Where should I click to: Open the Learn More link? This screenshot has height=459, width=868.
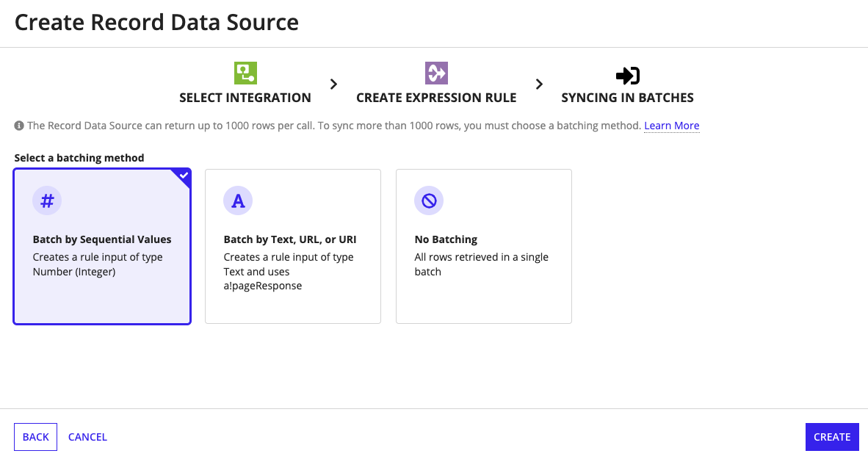(671, 126)
